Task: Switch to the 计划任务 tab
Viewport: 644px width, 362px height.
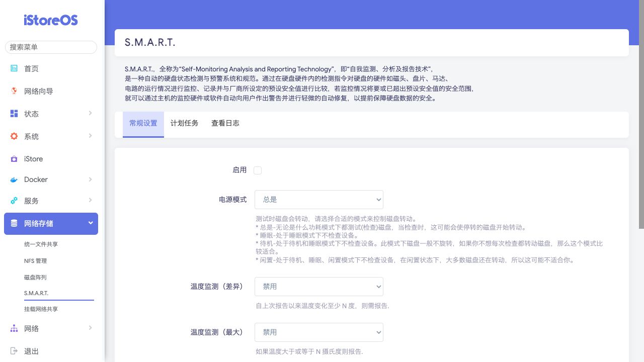Action: coord(184,123)
